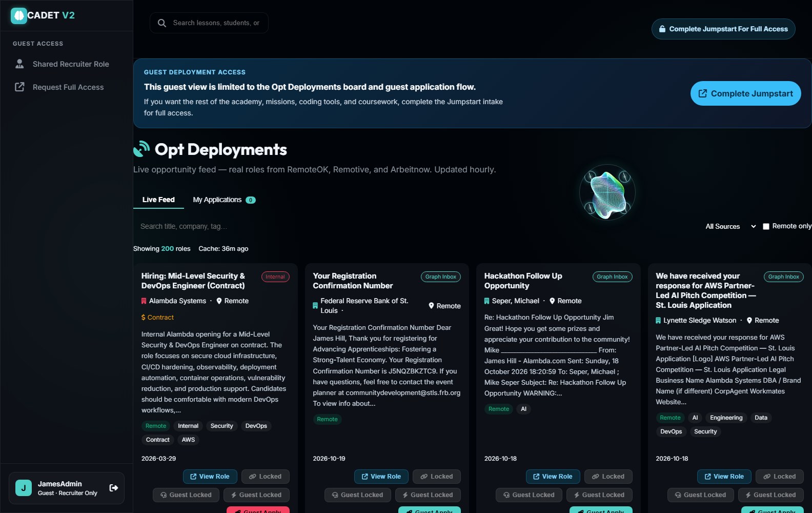
Task: Click the search magnifier icon
Action: click(162, 23)
